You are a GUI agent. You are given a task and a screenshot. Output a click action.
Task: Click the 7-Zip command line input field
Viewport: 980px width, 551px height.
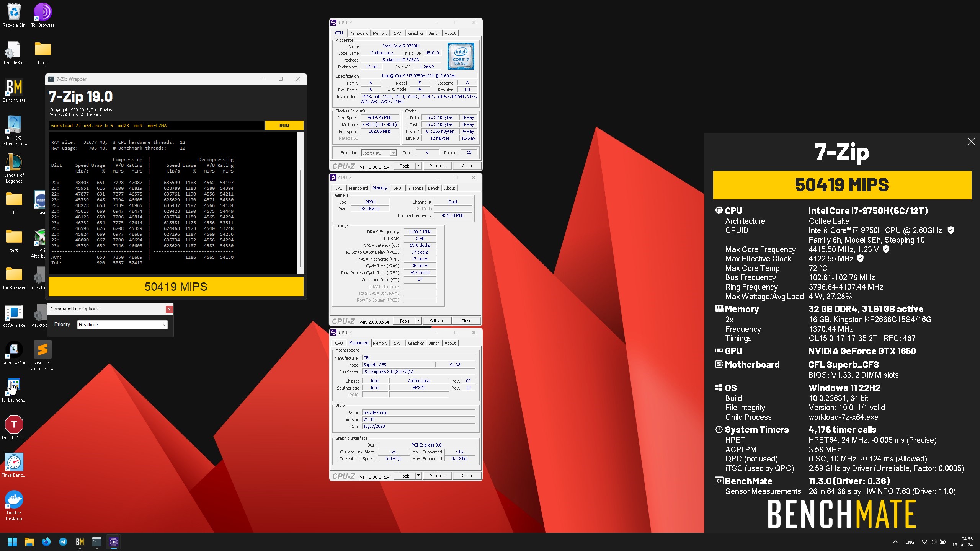click(x=156, y=126)
